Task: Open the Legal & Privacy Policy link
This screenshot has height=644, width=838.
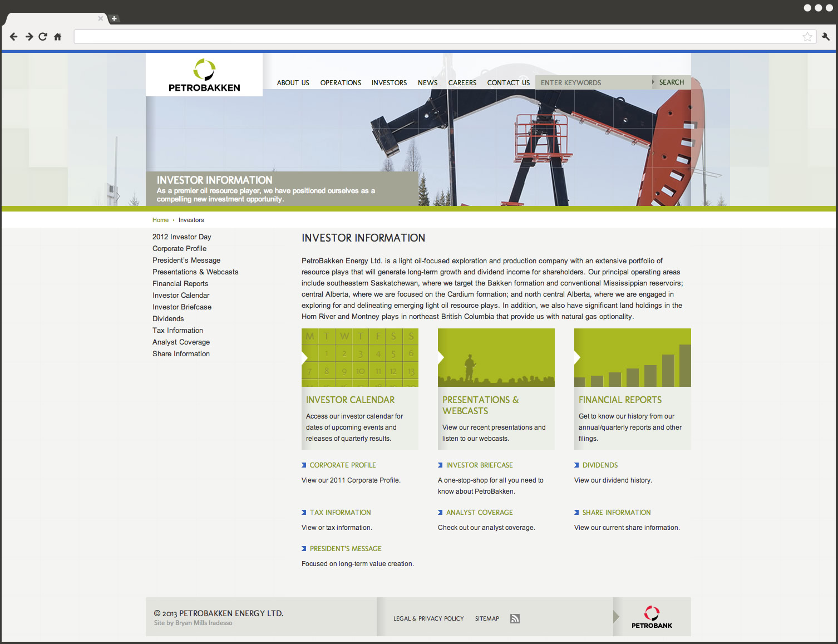Action: click(428, 619)
